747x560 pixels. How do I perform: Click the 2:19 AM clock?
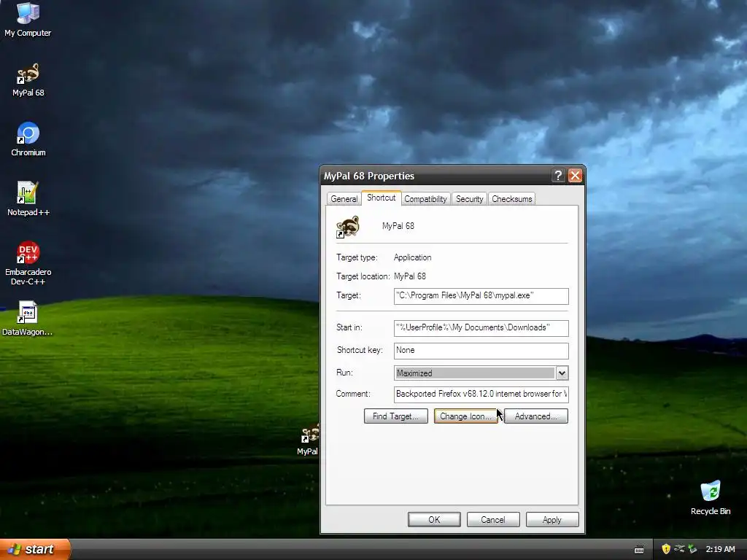coord(720,549)
